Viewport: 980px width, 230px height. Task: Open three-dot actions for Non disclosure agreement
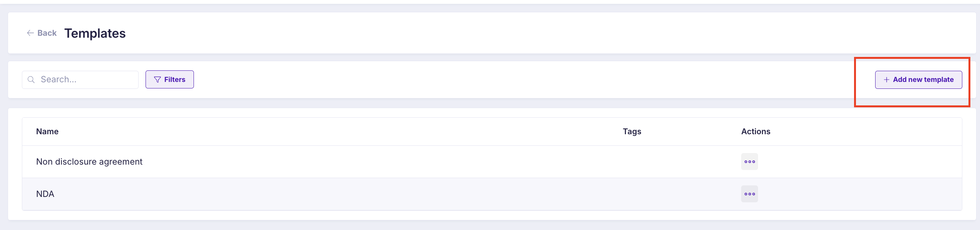(750, 162)
